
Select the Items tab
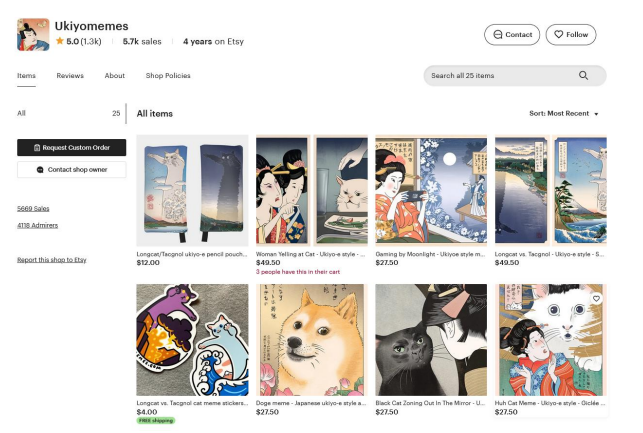[26, 76]
